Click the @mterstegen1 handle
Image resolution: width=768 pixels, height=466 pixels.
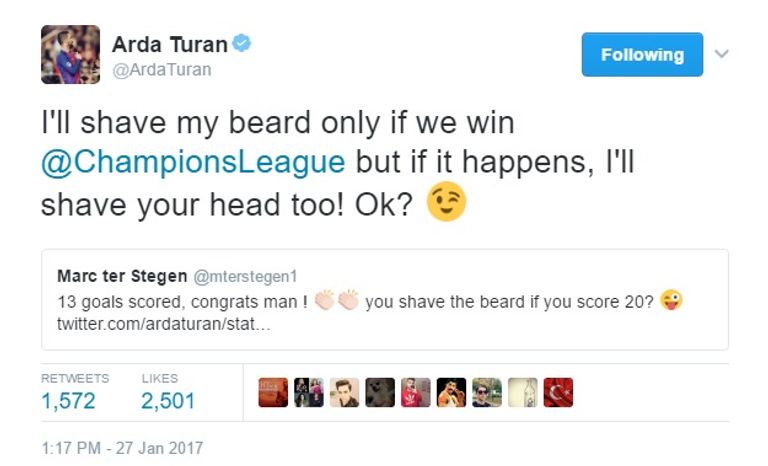point(245,277)
